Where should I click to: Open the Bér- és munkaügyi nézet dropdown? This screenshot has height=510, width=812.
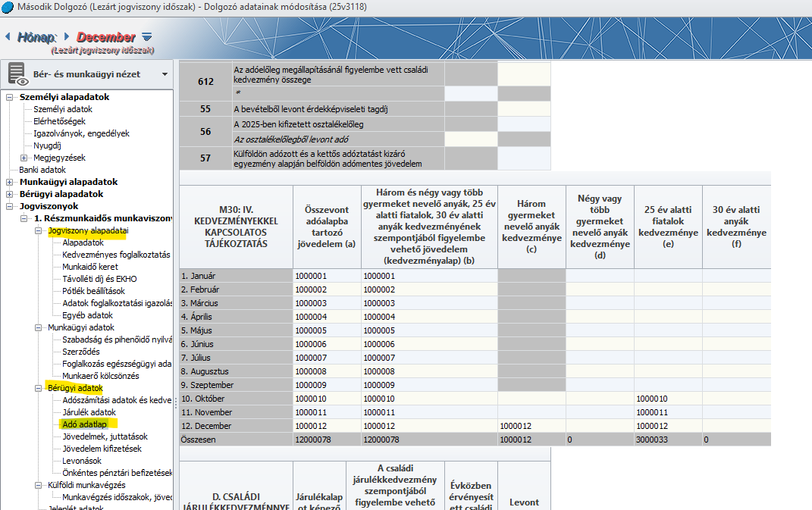[x=165, y=74]
